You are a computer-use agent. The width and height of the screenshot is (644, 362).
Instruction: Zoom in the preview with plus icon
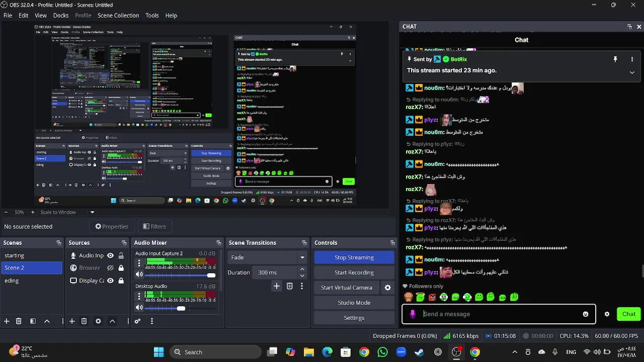pos(33,212)
